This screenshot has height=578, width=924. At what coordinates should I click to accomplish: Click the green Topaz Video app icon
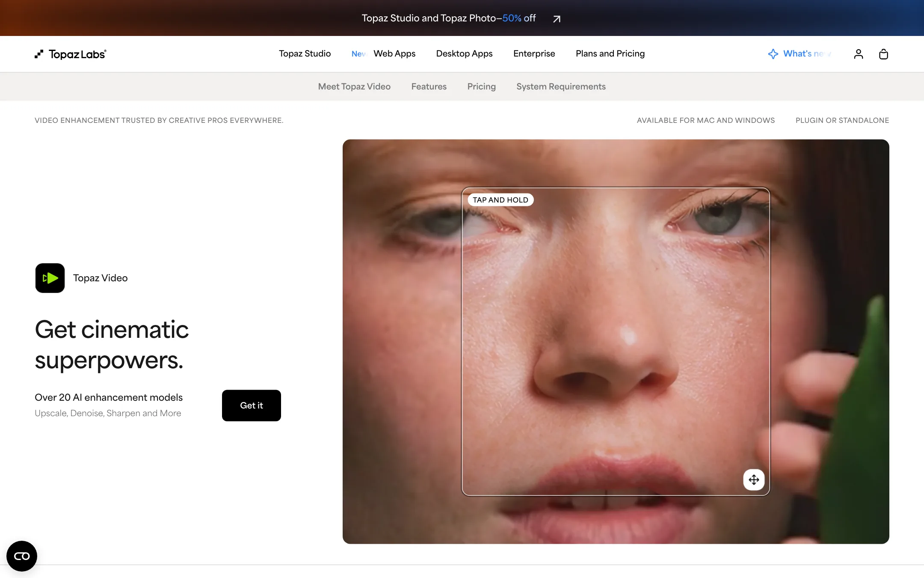pyautogui.click(x=50, y=278)
